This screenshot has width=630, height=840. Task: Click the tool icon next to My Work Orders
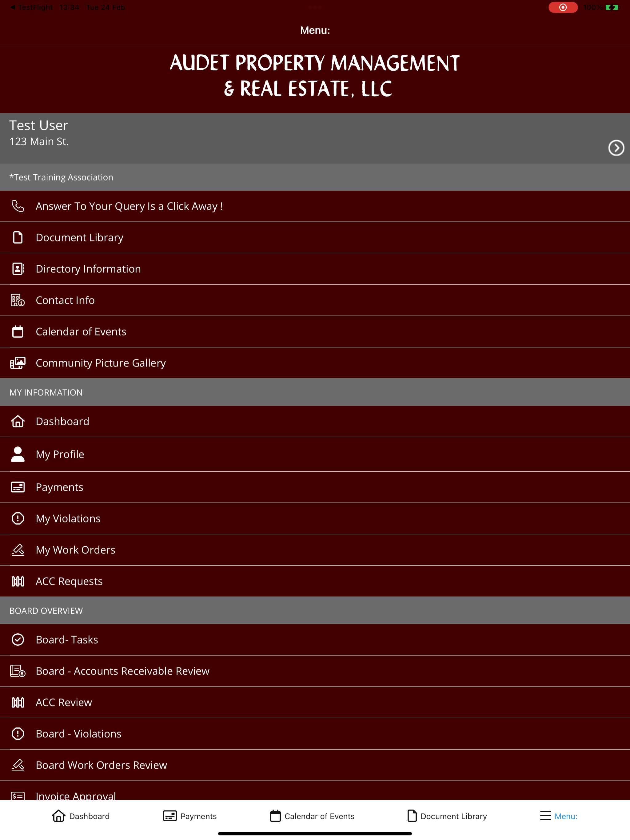coord(18,550)
